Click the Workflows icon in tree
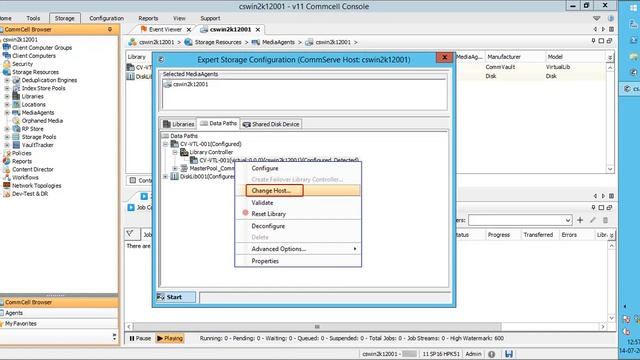The height and width of the screenshot is (360, 640). point(7,177)
